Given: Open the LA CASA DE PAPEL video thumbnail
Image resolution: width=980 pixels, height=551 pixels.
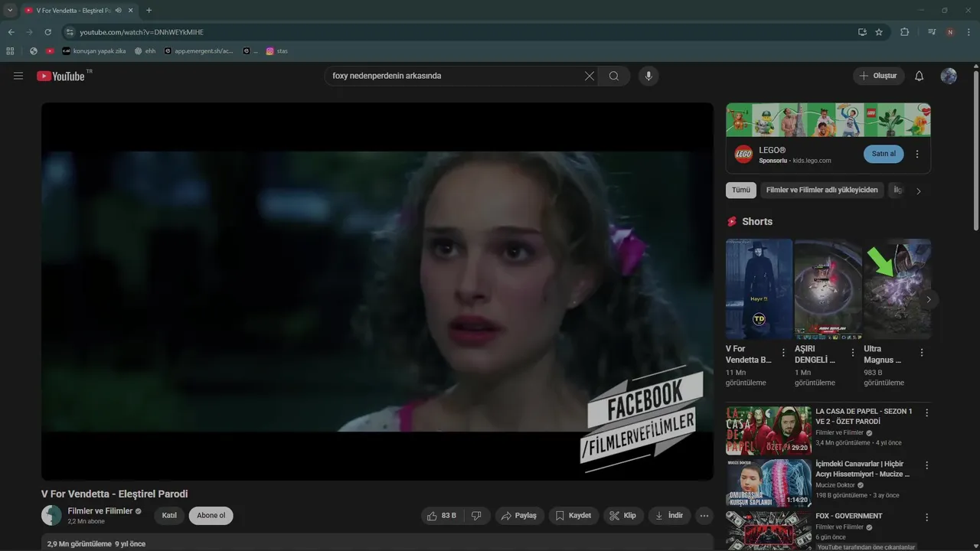Looking at the screenshot, I should click(x=769, y=431).
